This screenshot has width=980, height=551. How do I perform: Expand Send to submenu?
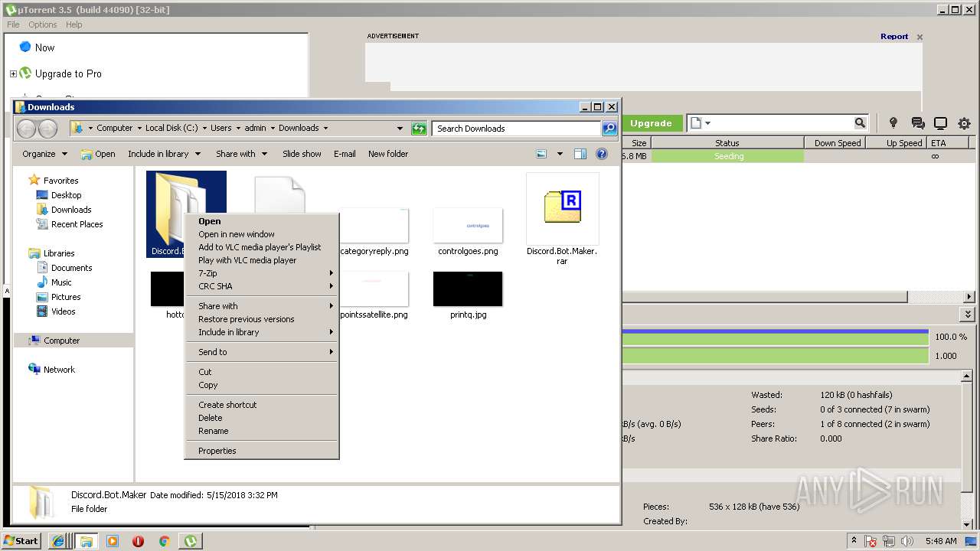click(x=262, y=352)
